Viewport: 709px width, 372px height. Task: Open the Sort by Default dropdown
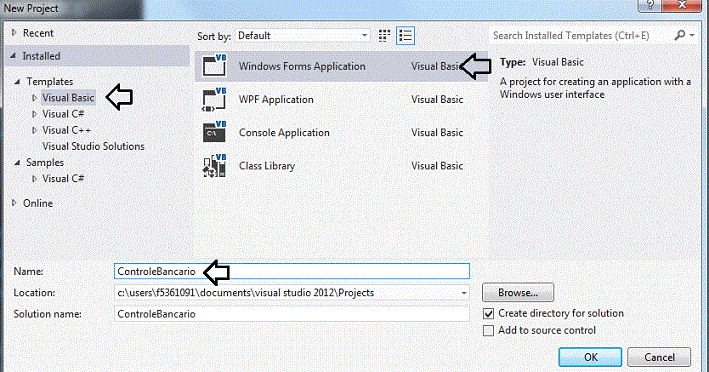tap(303, 36)
